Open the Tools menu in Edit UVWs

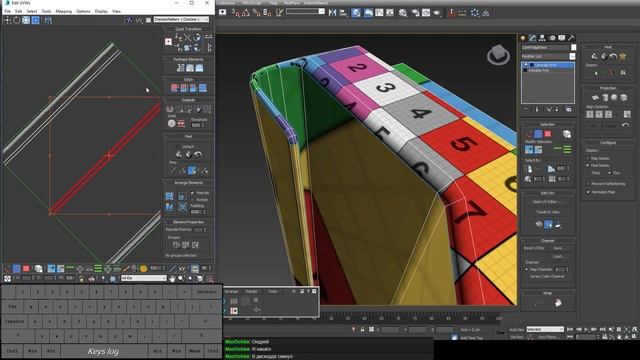pos(47,11)
